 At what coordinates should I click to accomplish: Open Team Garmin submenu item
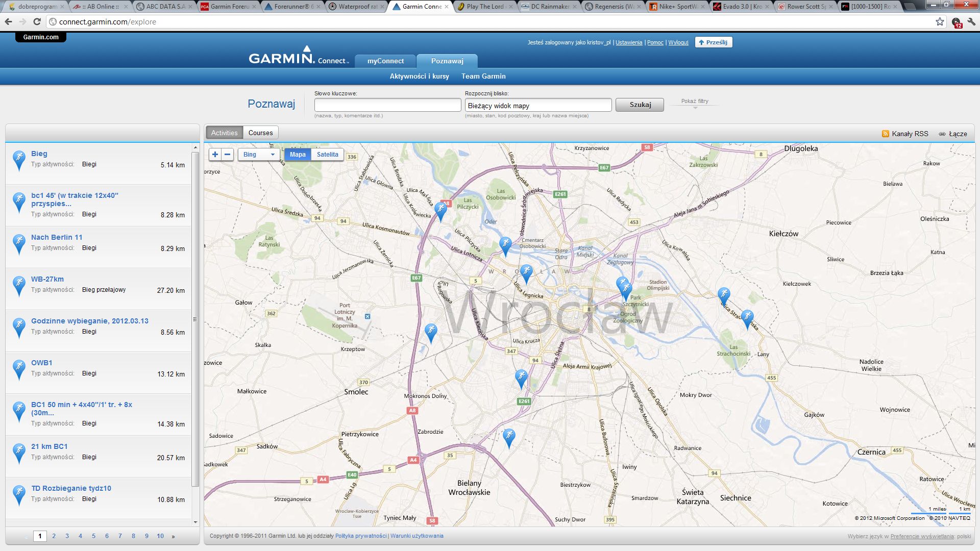tap(483, 76)
